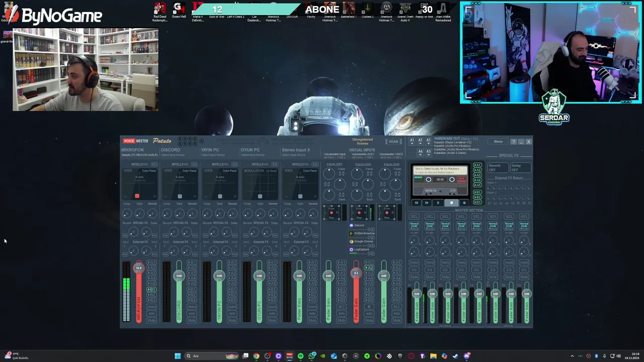The height and width of the screenshot is (362, 644).
Task: Toggle A2 routing on Voicemeeter AUX strip
Action: tap(369, 268)
